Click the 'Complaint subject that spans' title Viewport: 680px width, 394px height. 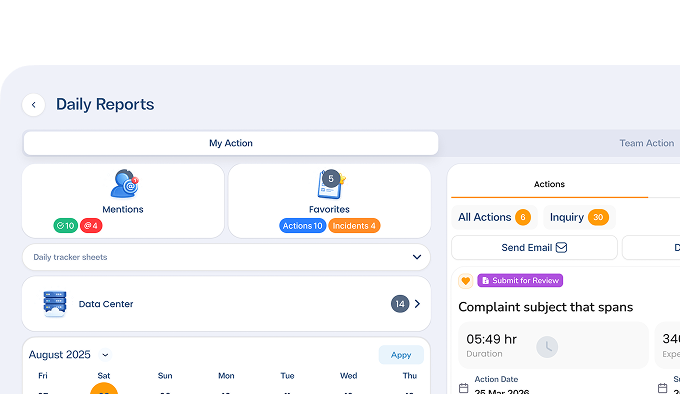546,307
